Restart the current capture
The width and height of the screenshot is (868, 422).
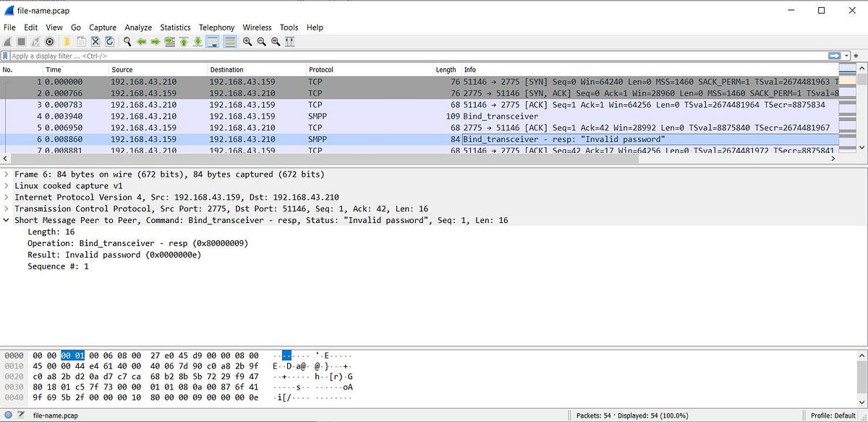point(34,41)
